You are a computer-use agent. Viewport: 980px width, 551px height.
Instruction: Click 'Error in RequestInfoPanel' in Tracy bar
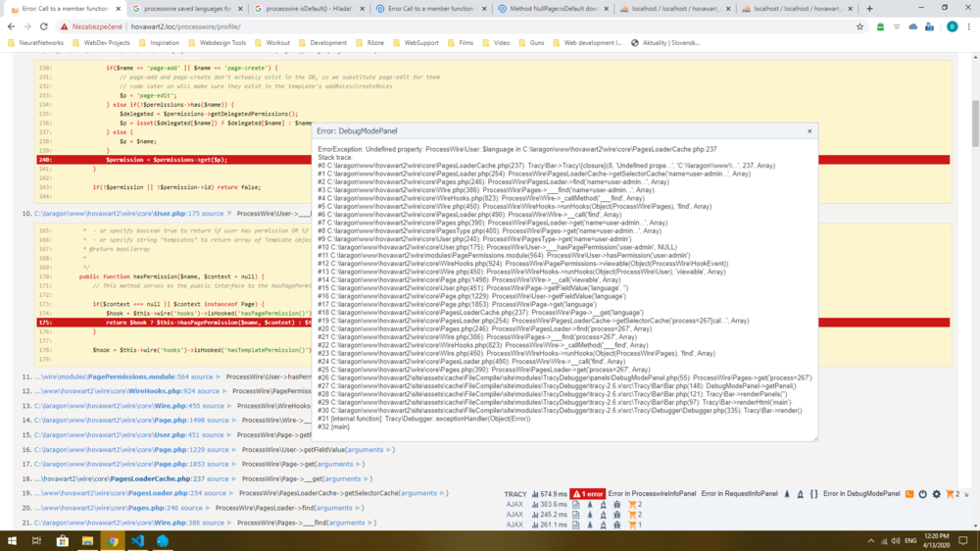tap(740, 494)
